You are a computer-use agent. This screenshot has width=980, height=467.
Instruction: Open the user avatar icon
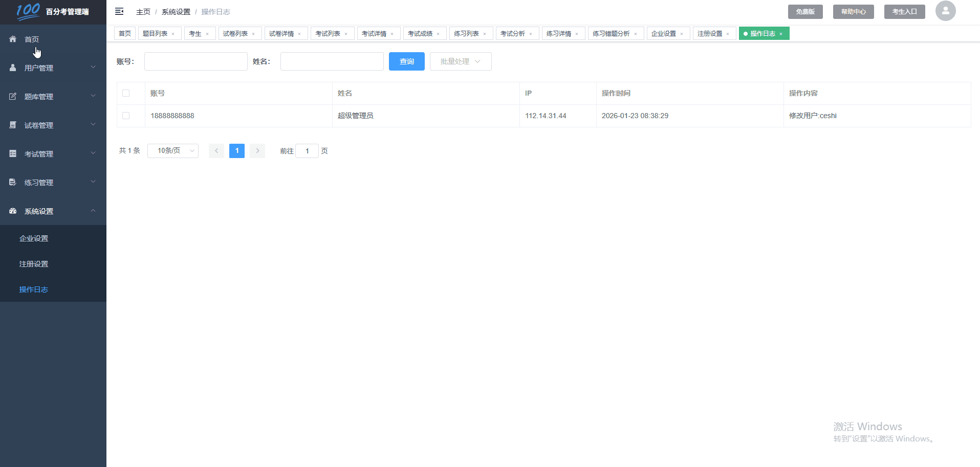(x=945, y=11)
